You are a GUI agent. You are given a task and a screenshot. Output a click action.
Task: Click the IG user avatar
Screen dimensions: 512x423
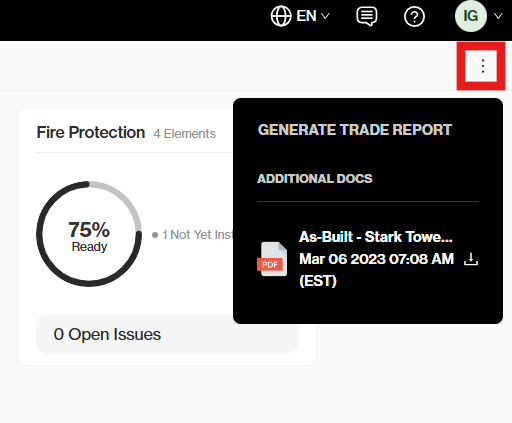click(x=471, y=16)
